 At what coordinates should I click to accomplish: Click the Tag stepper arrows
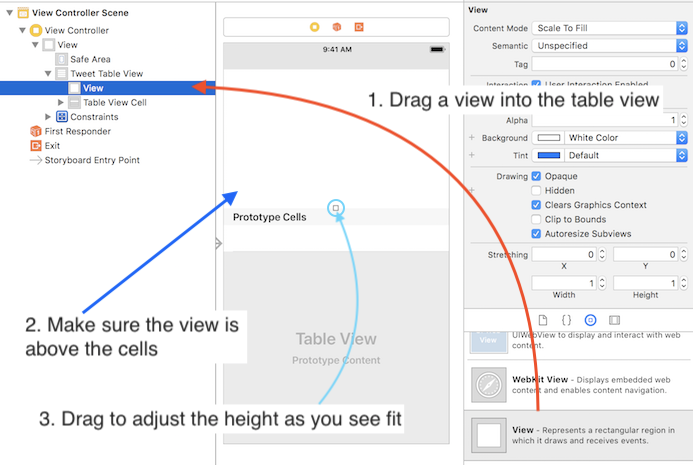point(684,64)
